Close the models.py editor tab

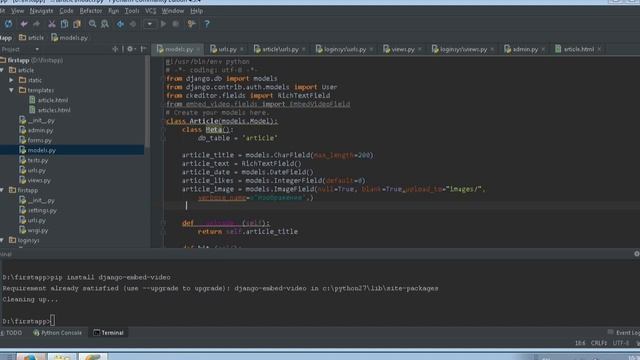pyautogui.click(x=198, y=49)
